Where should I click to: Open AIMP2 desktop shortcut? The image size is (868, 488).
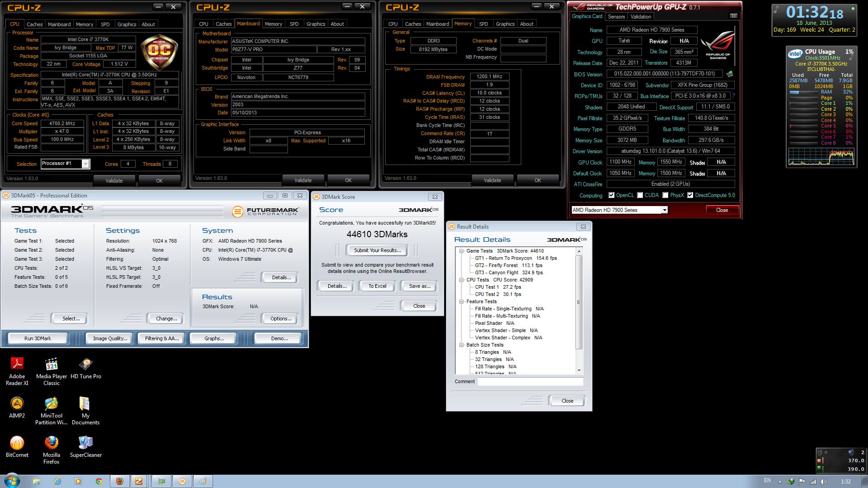(x=17, y=404)
